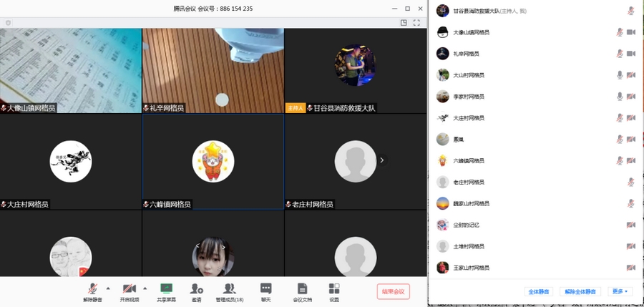Image resolution: width=644 pixels, height=307 pixels.
Task: Toggle 解除静音 microphone unmute button
Action: [92, 291]
